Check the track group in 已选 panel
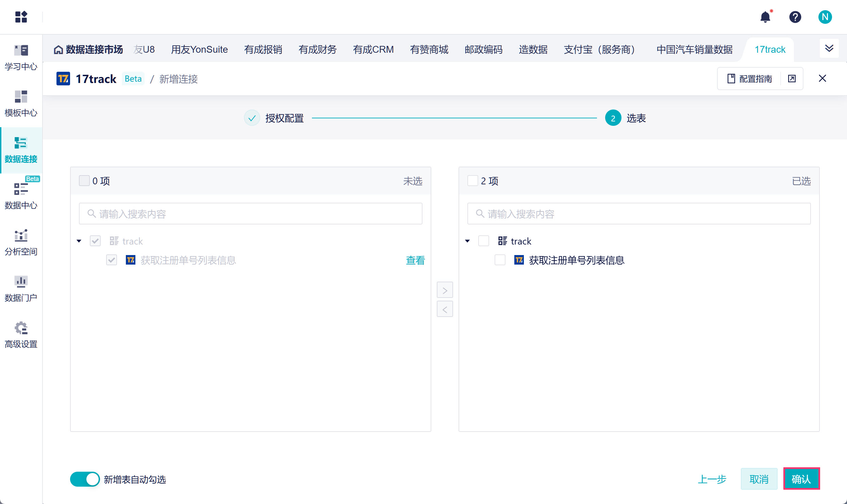Screen dimensions: 847x504 [x=484, y=241]
